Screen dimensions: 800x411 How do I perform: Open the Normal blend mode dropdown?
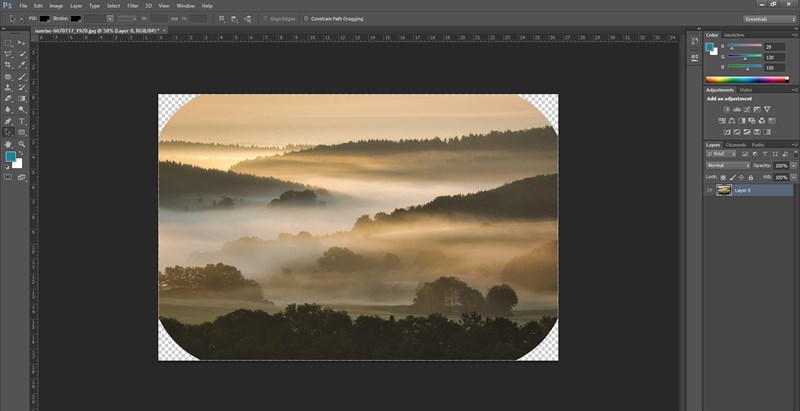[x=727, y=165]
